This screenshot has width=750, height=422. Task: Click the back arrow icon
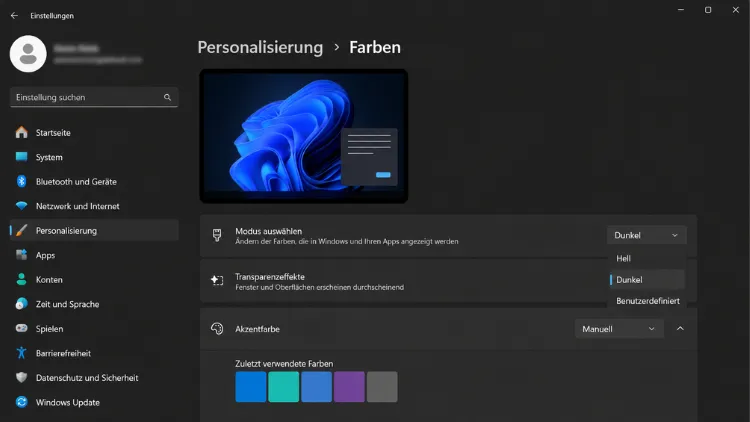coord(14,15)
